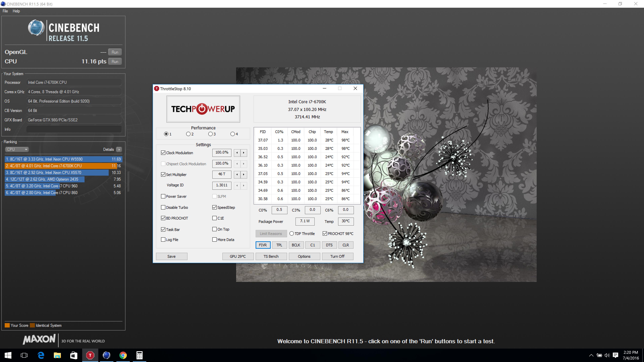Image resolution: width=644 pixels, height=362 pixels.
Task: Click Info input field in Cinebench
Action: click(x=74, y=129)
